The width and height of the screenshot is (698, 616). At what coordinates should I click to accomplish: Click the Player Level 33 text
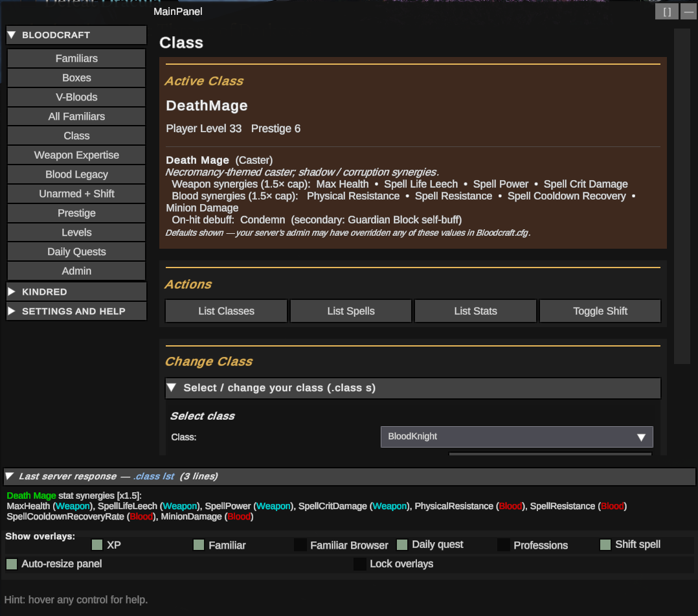click(x=203, y=129)
